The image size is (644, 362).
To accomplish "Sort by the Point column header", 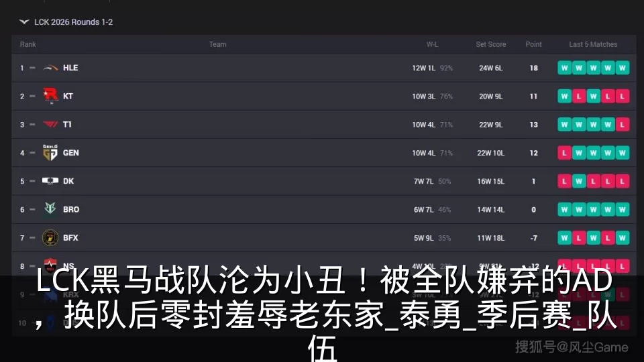I will tap(533, 44).
